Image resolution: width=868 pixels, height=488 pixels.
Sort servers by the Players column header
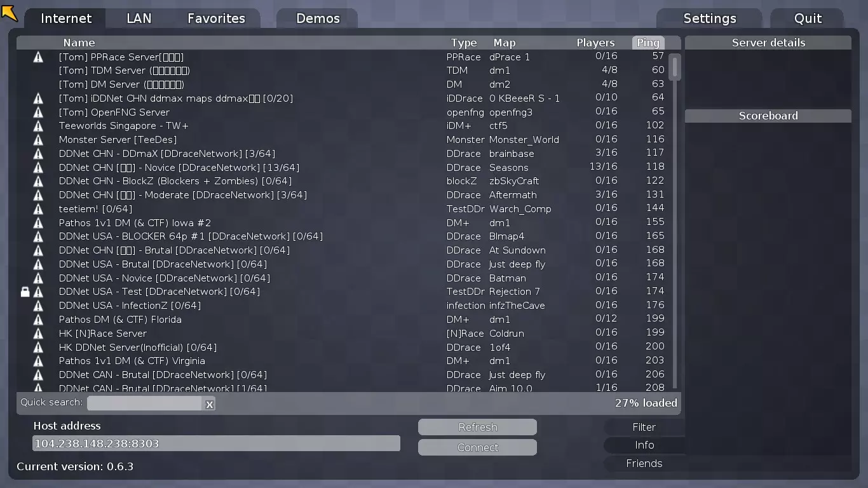595,43
